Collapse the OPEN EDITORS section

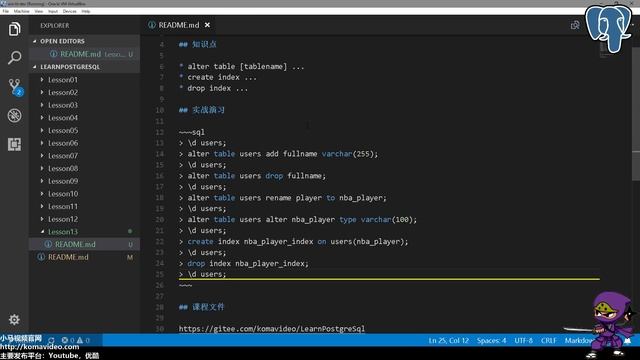84,41
